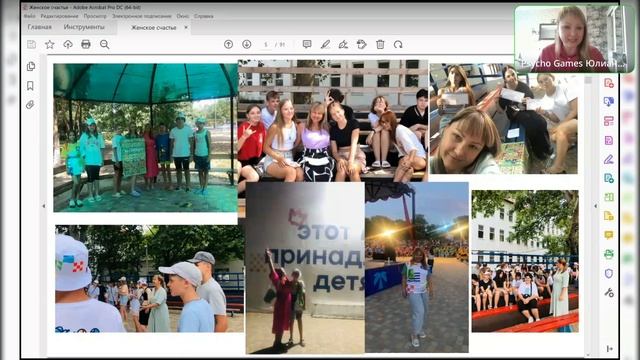
Task: Select the Женское счастье document tab
Action: pos(153,27)
